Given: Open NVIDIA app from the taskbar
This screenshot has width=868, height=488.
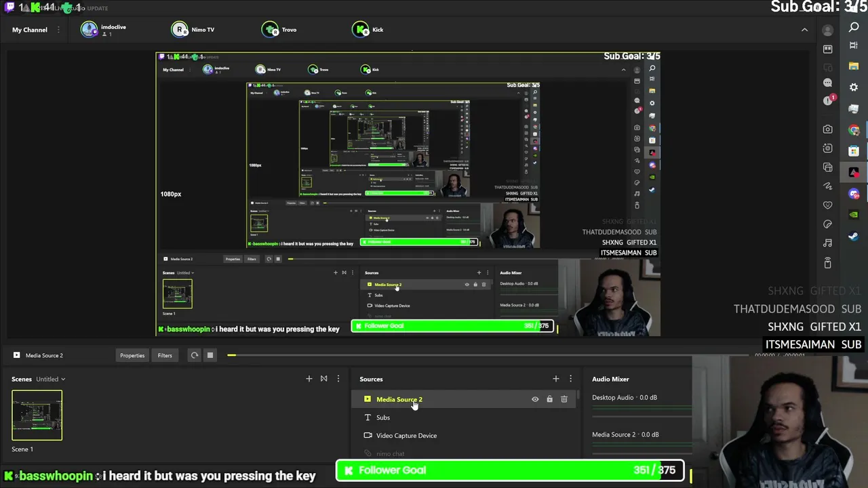Looking at the screenshot, I should click(854, 215).
